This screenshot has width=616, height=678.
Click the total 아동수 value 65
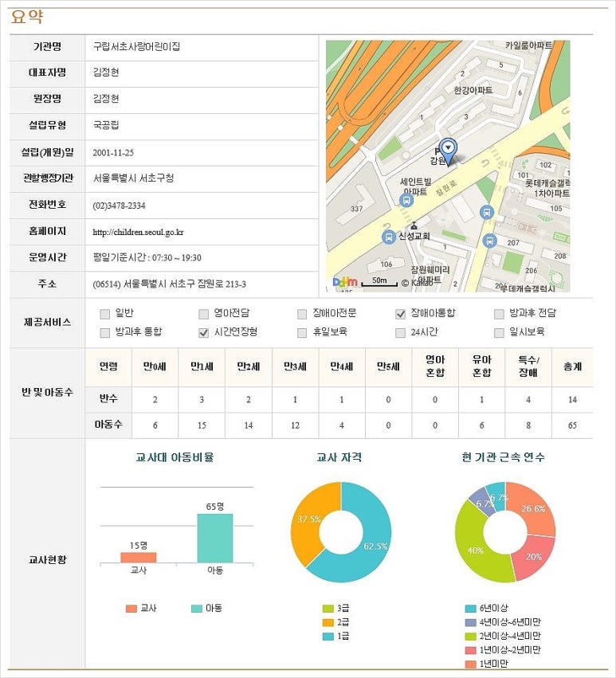(572, 425)
